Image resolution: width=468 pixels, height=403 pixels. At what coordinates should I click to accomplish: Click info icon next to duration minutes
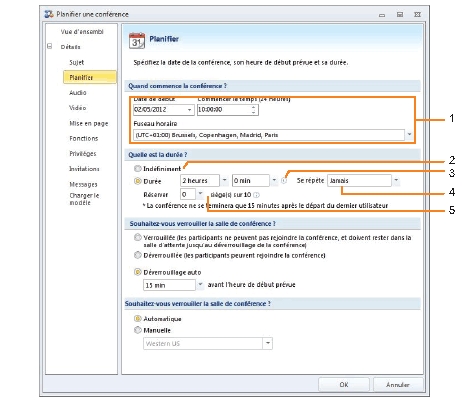coord(284,181)
